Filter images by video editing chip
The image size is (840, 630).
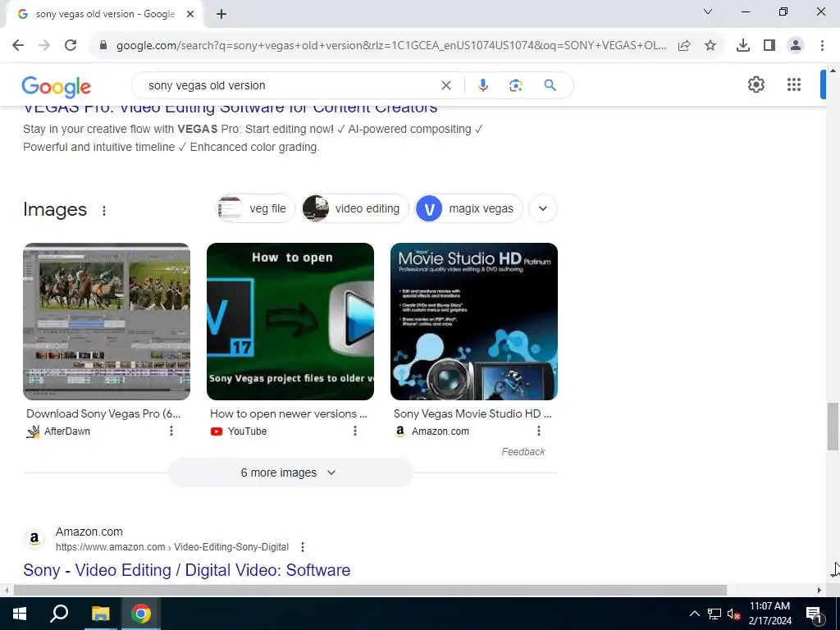(354, 208)
